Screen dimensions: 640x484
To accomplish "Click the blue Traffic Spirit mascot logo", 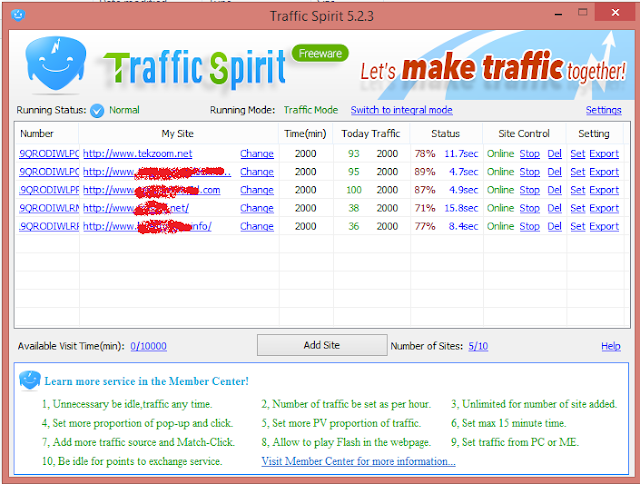I will pos(56,63).
